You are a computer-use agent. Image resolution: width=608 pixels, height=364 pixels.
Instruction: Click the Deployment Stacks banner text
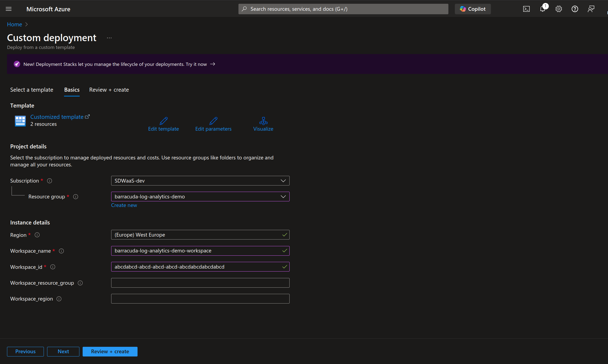click(115, 64)
